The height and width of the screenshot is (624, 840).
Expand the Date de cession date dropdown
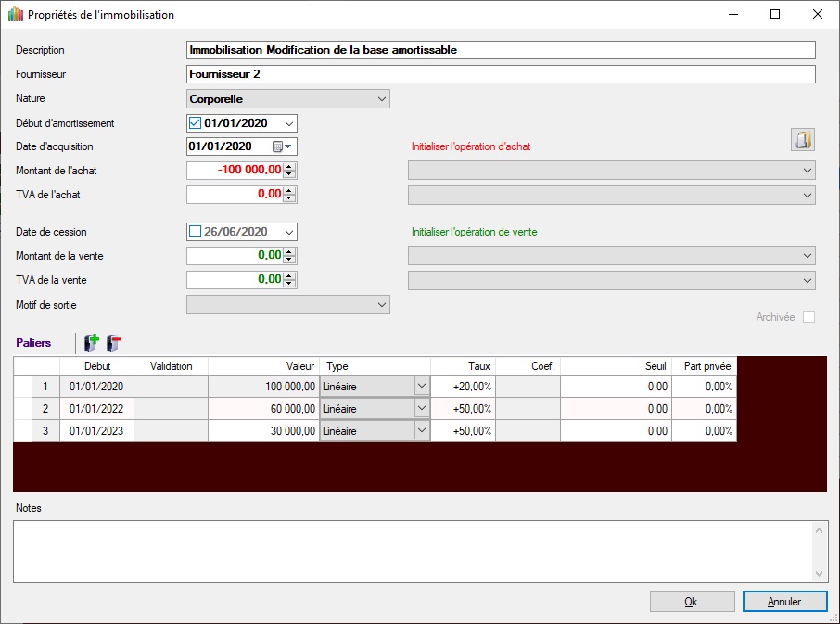[289, 232]
